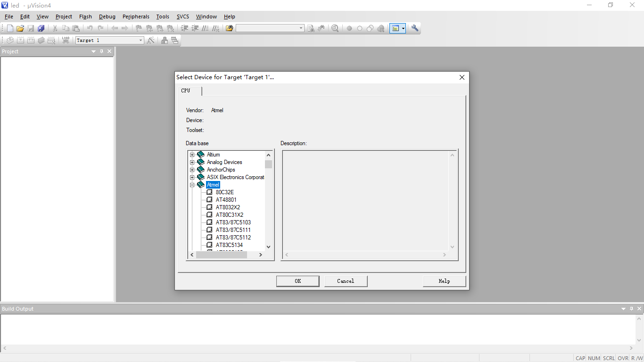Click the Navigate Forwards arrow icon
Image resolution: width=644 pixels, height=362 pixels.
125,28
